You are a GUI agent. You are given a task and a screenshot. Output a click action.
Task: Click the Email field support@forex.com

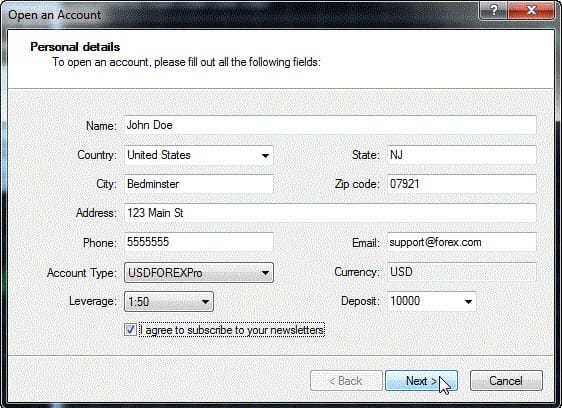(462, 242)
